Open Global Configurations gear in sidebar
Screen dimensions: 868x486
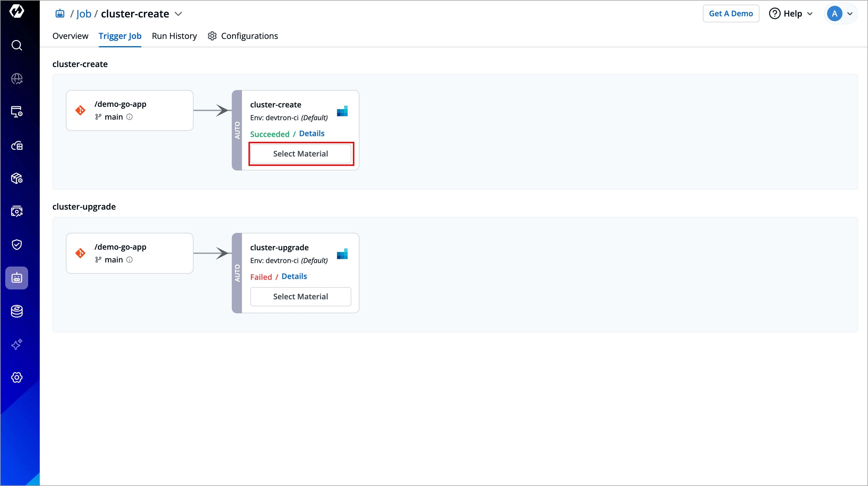point(17,377)
